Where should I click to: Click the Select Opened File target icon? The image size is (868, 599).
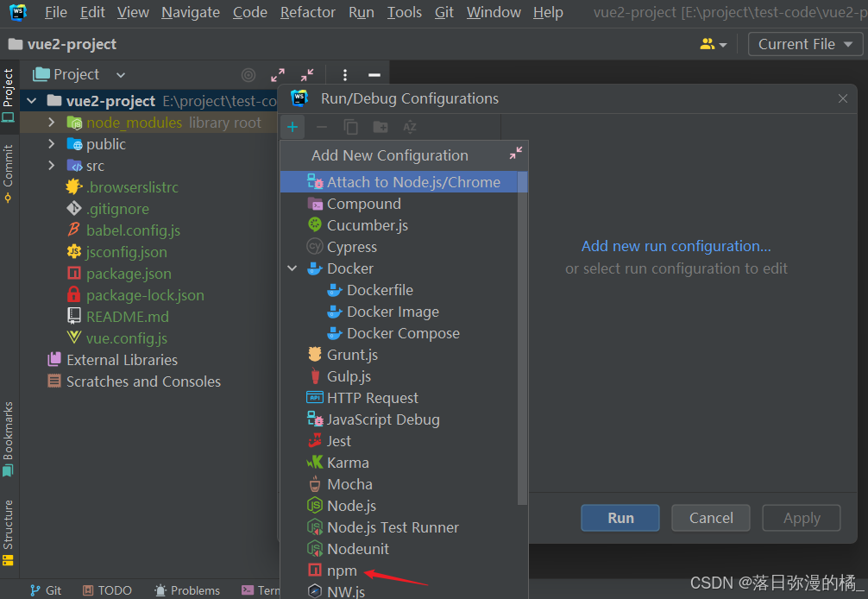pyautogui.click(x=248, y=75)
